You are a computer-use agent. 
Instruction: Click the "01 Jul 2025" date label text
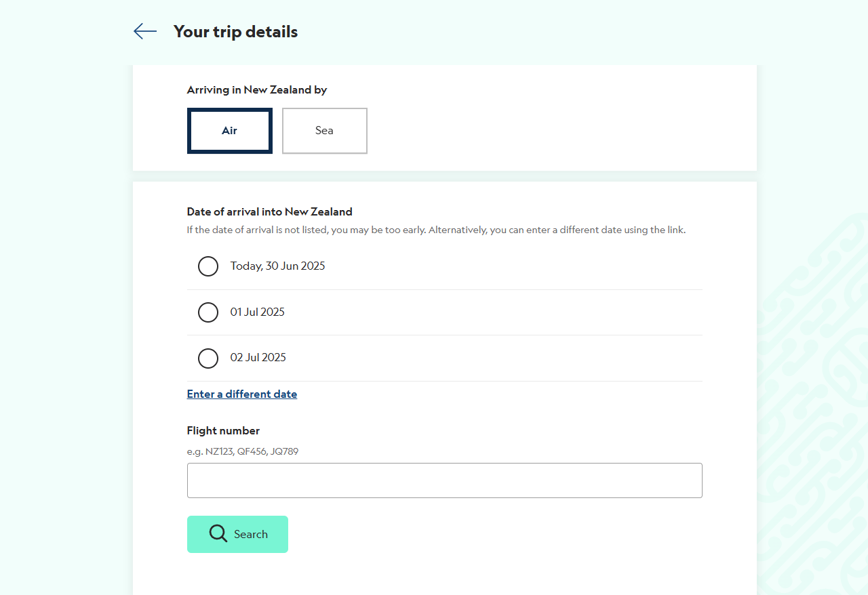(x=258, y=312)
